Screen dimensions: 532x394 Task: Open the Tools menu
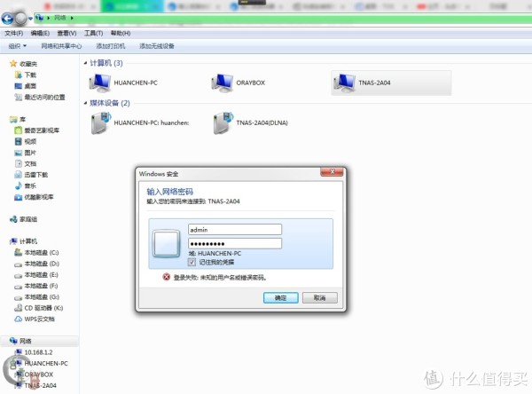click(94, 33)
